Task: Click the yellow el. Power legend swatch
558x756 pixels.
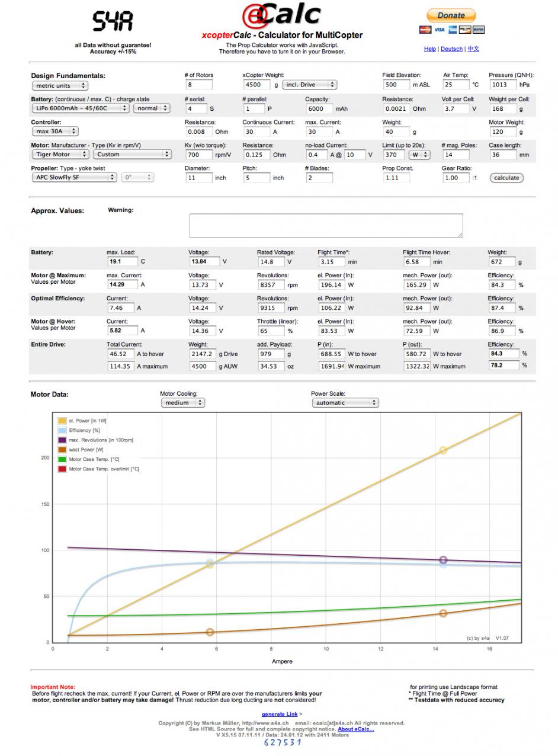Action: pyautogui.click(x=62, y=421)
